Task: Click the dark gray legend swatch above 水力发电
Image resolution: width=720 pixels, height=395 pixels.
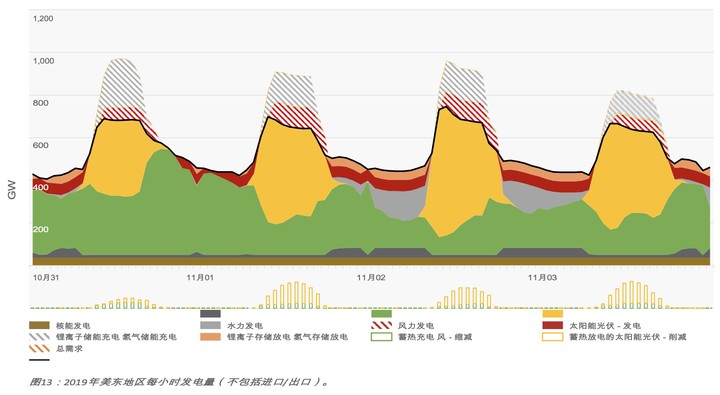Action: [210, 314]
